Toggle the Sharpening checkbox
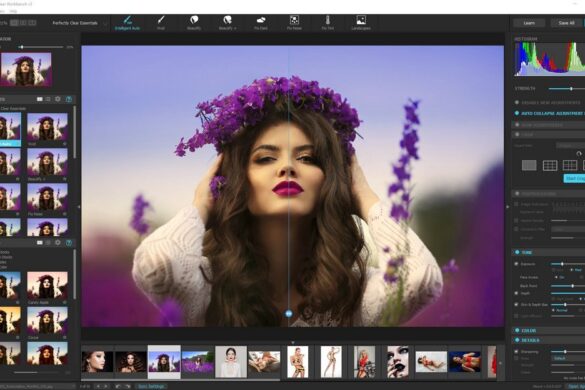The width and height of the screenshot is (585, 390). coord(516,352)
